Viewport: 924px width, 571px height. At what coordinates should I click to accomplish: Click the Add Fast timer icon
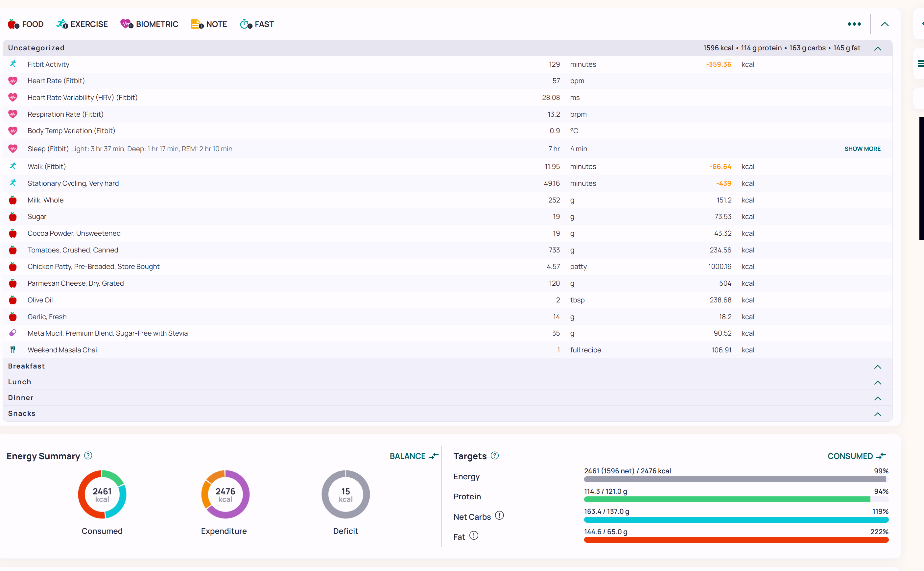tap(246, 24)
